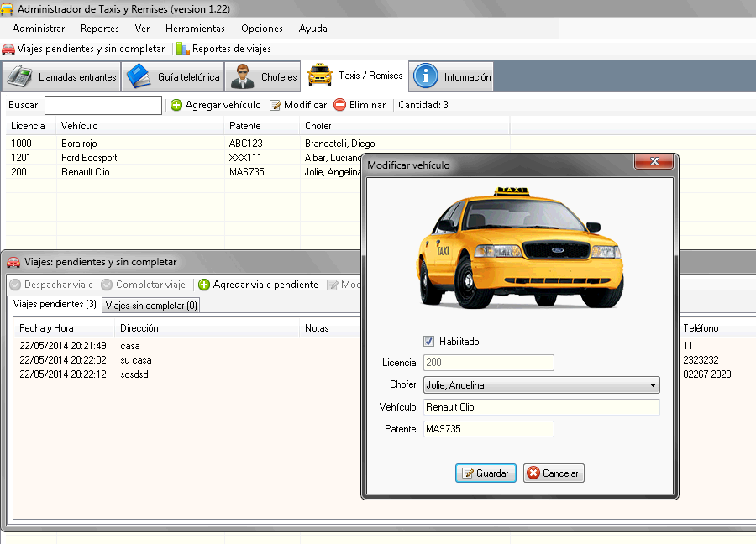Image resolution: width=756 pixels, height=544 pixels.
Task: Click the Modificar pencil icon in vehicle toolbar
Action: (276, 105)
